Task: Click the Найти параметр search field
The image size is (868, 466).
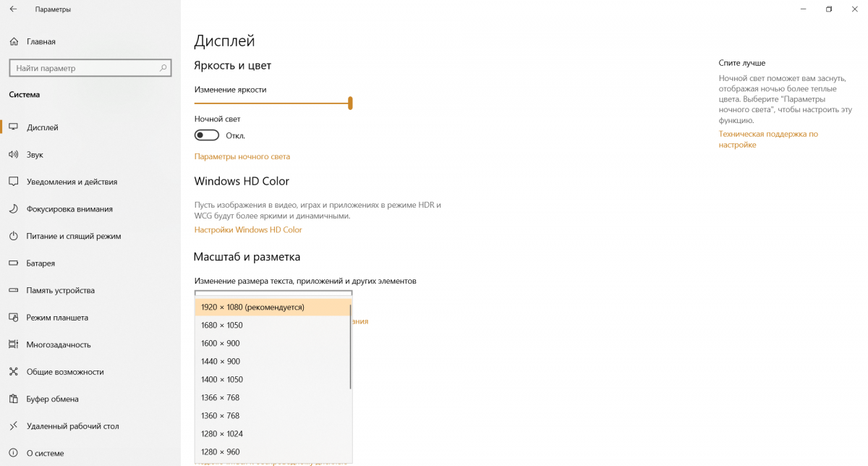Action: pyautogui.click(x=83, y=68)
